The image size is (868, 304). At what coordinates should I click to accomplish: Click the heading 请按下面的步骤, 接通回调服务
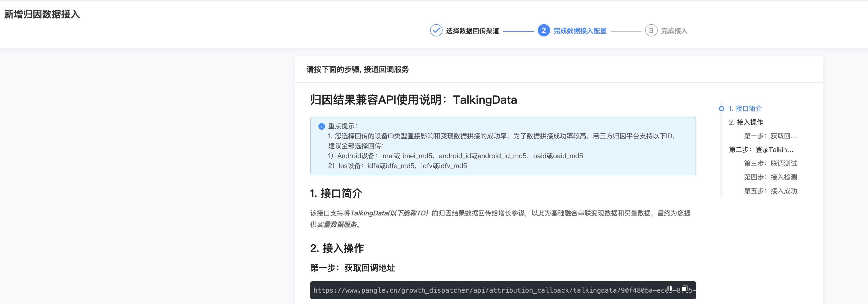pos(357,69)
